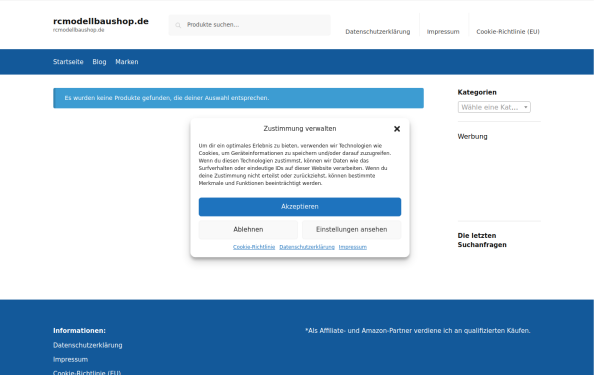Image resolution: width=600 pixels, height=375 pixels.
Task: Open Datenschutzerklärung link in the cookie dialog
Action: coord(307,247)
